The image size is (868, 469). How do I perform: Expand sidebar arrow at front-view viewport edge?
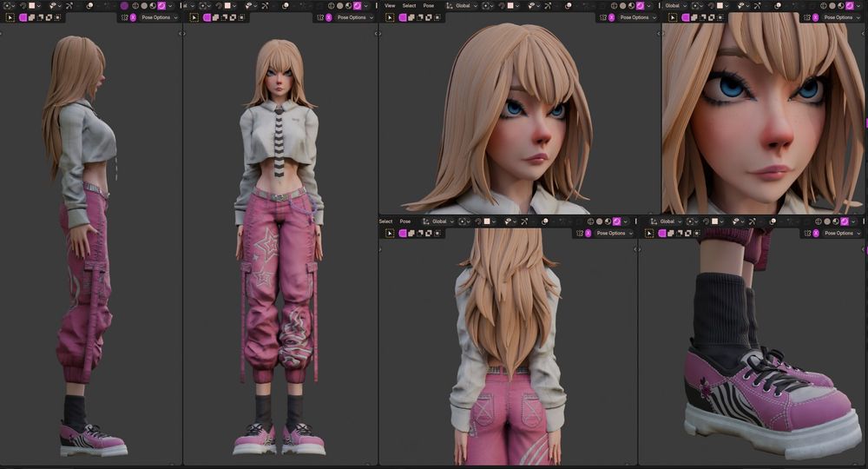[x=378, y=33]
